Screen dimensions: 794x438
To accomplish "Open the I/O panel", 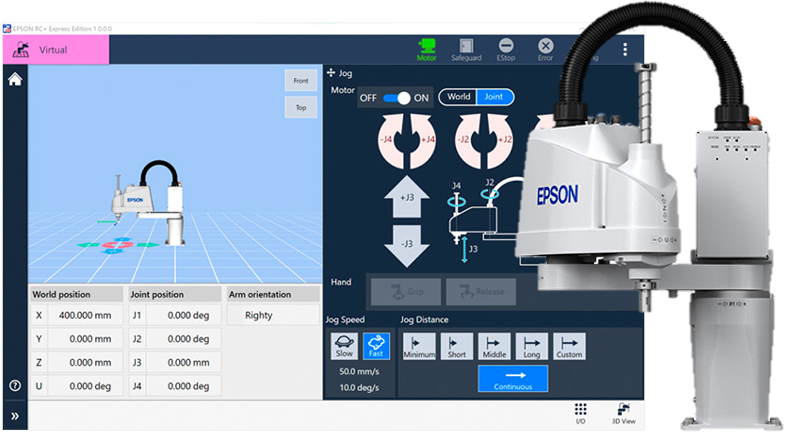I will point(580,413).
